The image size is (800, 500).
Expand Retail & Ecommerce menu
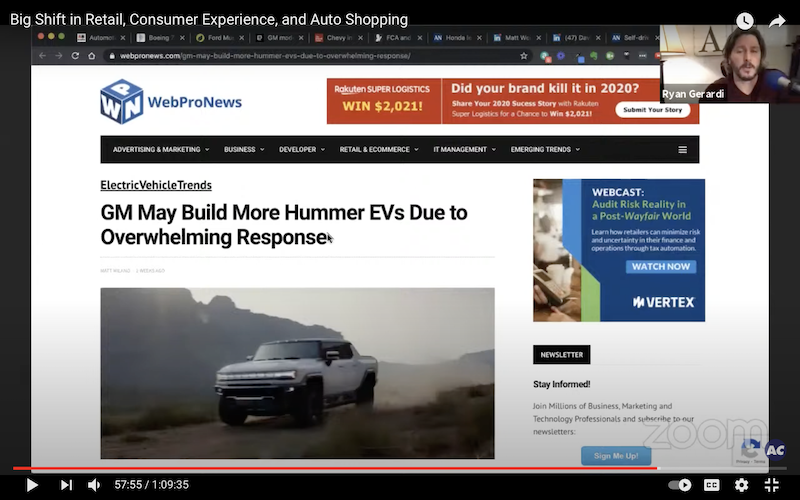(379, 149)
